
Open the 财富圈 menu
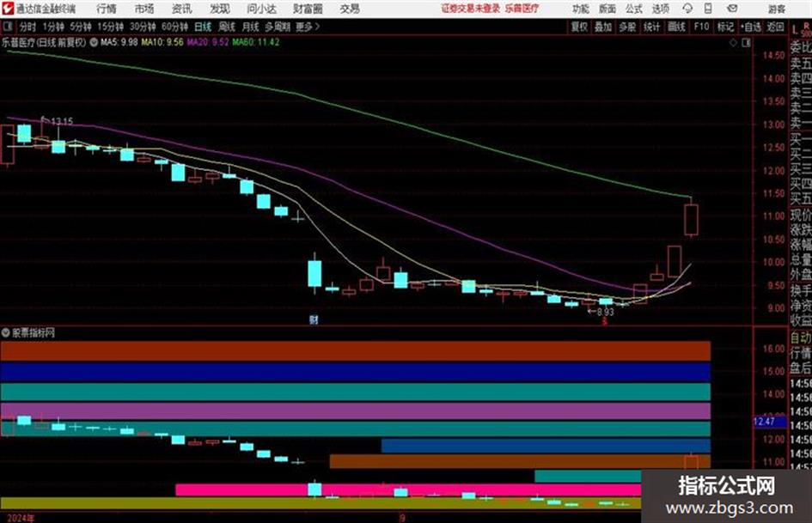coord(308,9)
